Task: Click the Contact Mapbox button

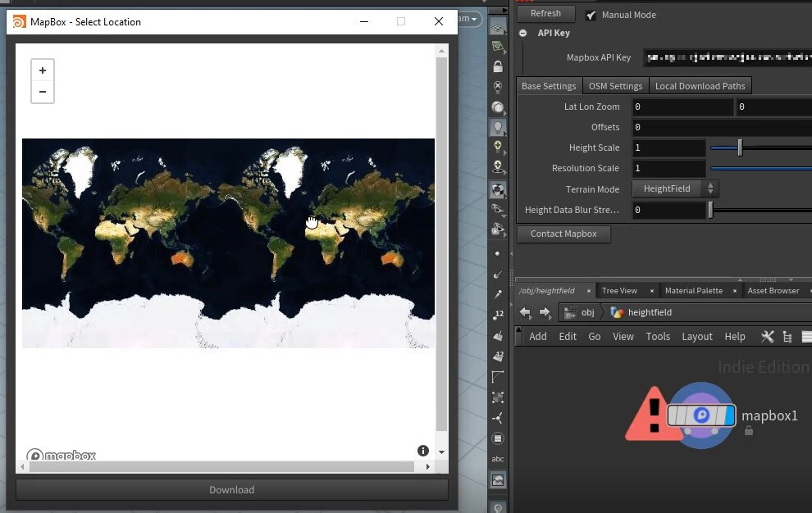Action: [x=563, y=234]
